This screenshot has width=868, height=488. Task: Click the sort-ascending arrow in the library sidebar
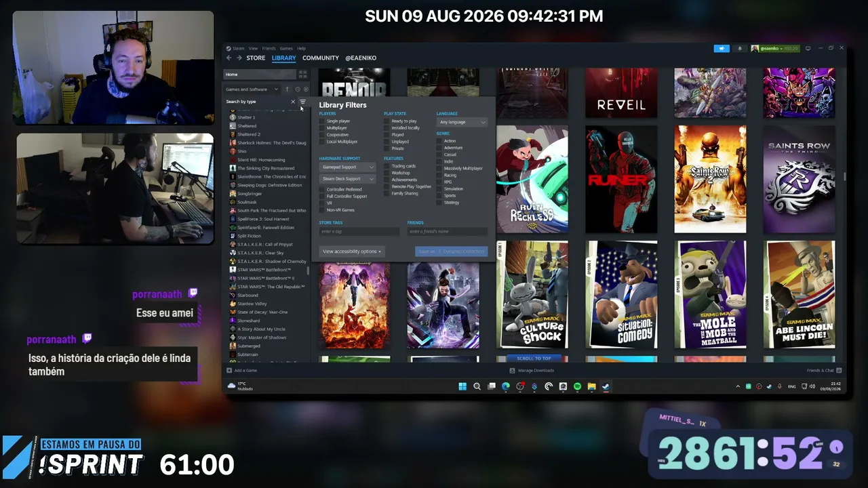click(x=287, y=89)
